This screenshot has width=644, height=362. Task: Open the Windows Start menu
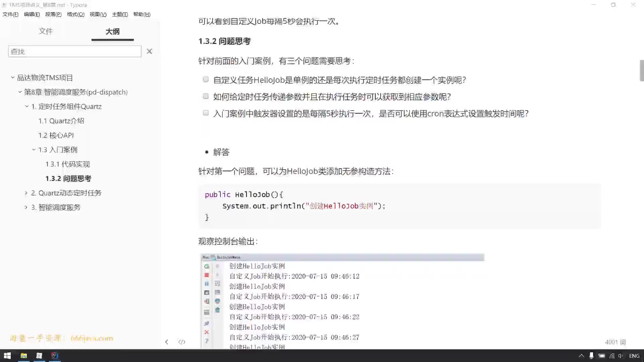point(7,356)
